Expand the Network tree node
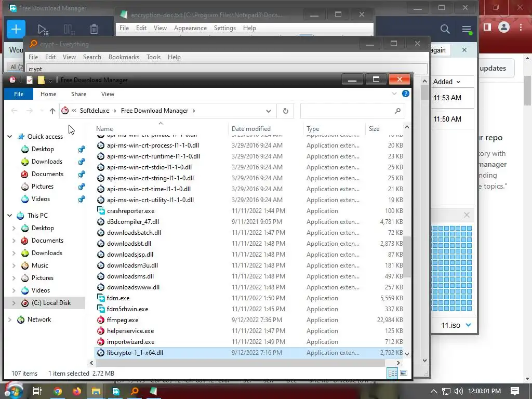Image resolution: width=532 pixels, height=399 pixels. point(10,320)
